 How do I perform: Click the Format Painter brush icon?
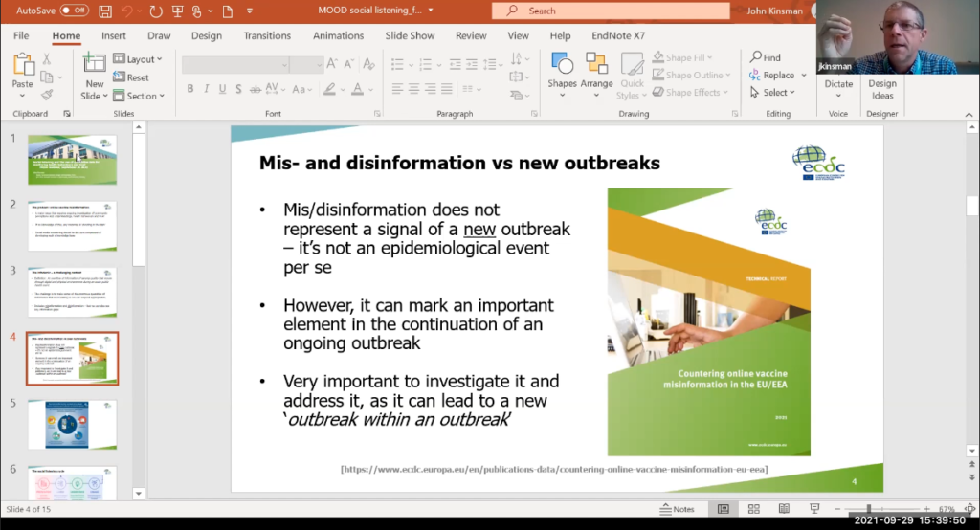(46, 93)
